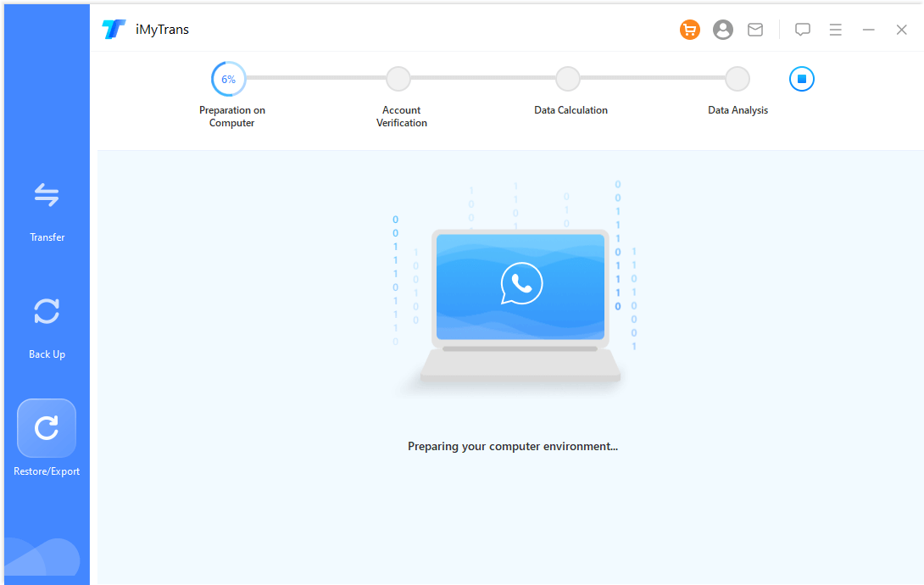Open the feedback chat bubble icon
This screenshot has width=924, height=585.
coord(802,30)
